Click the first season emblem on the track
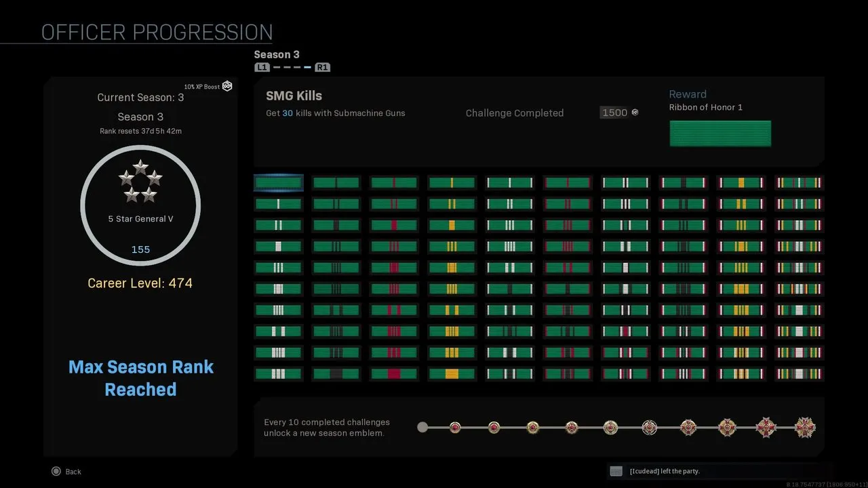 click(455, 428)
